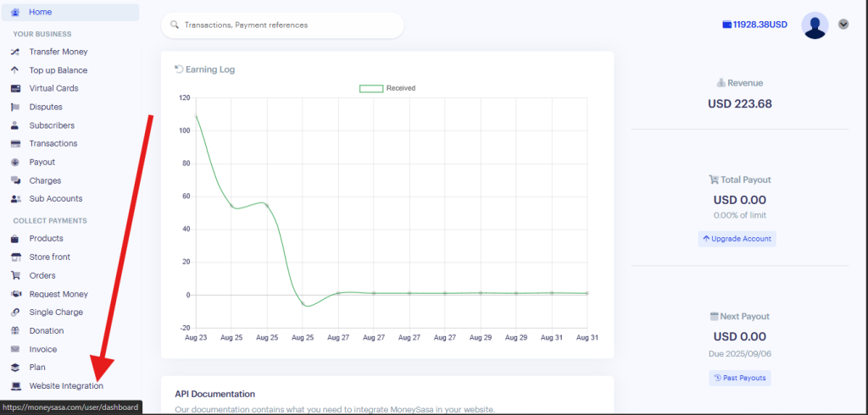This screenshot has width=868, height=415.
Task: Click the Upgrade Account button
Action: 737,239
